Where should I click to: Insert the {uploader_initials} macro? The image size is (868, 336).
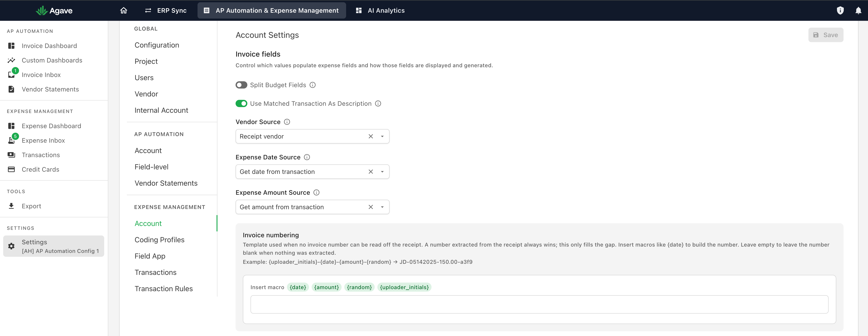(404, 287)
